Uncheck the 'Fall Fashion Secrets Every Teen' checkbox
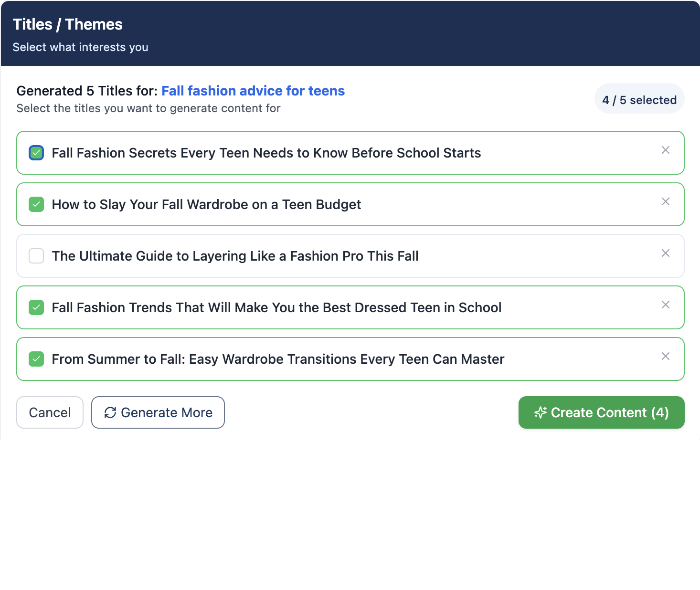 36,153
